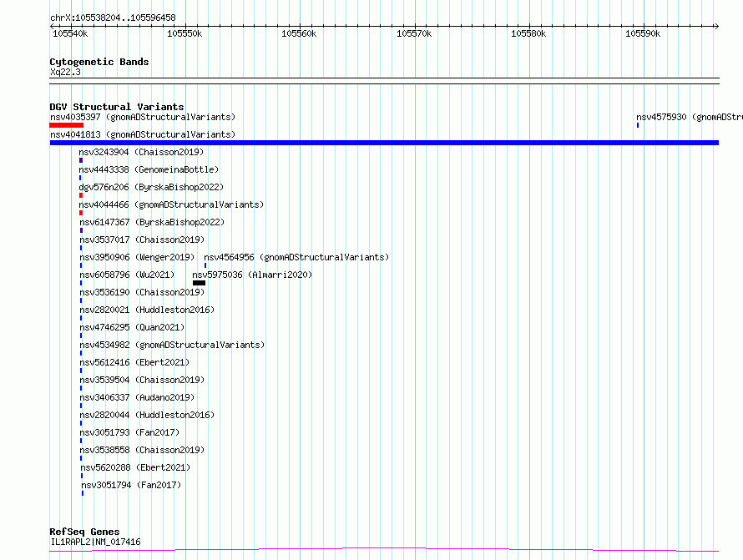Select nsv3537017 (Chaisson2019) label
The height and width of the screenshot is (560, 743).
tap(142, 240)
